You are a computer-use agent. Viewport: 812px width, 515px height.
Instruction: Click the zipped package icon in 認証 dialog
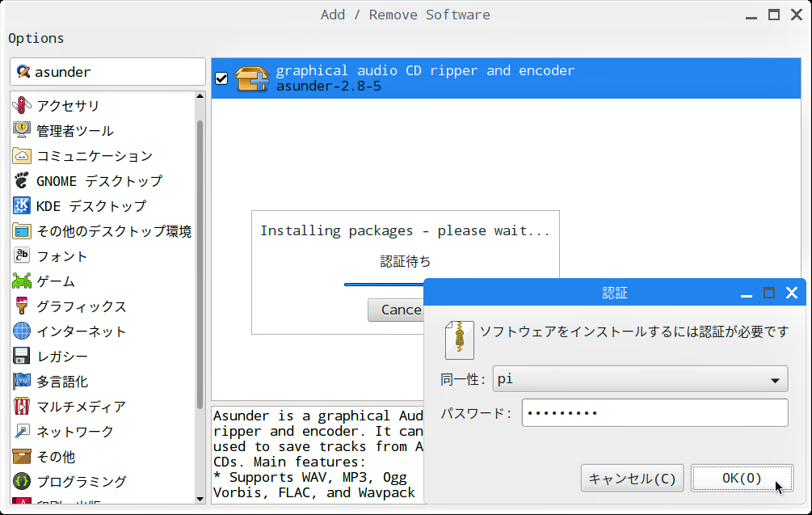460,340
